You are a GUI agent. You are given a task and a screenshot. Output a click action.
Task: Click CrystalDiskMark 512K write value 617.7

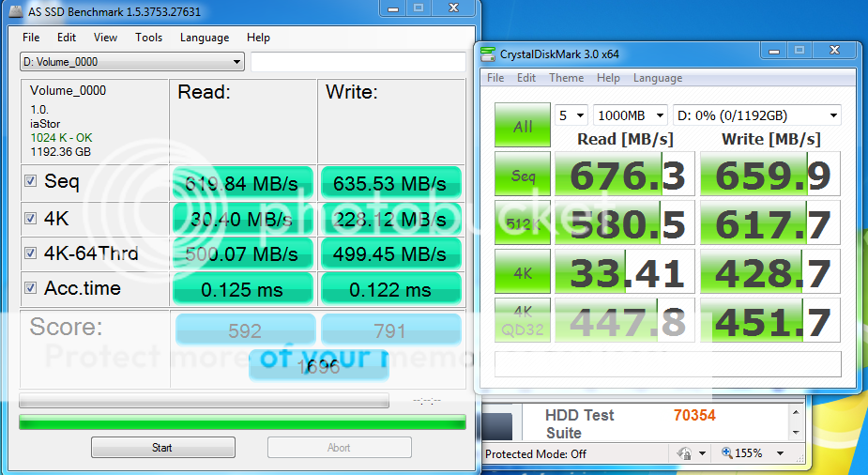[x=770, y=222]
